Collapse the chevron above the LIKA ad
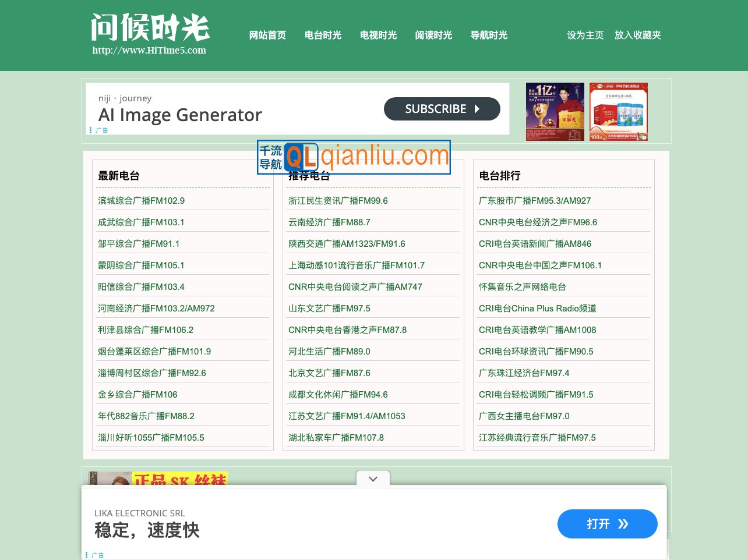Viewport: 748px width, 560px height. tap(373, 479)
